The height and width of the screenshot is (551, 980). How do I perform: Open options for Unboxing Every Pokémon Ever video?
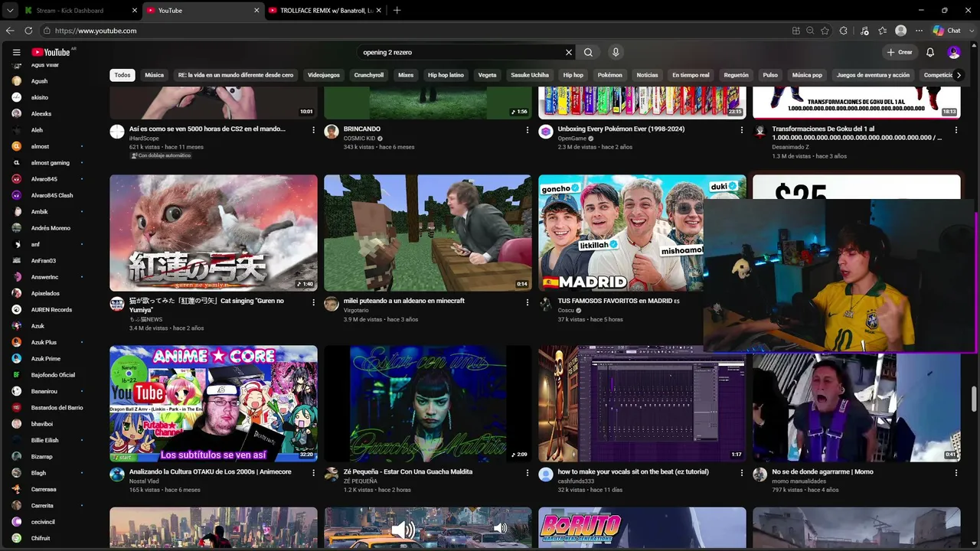click(x=741, y=129)
